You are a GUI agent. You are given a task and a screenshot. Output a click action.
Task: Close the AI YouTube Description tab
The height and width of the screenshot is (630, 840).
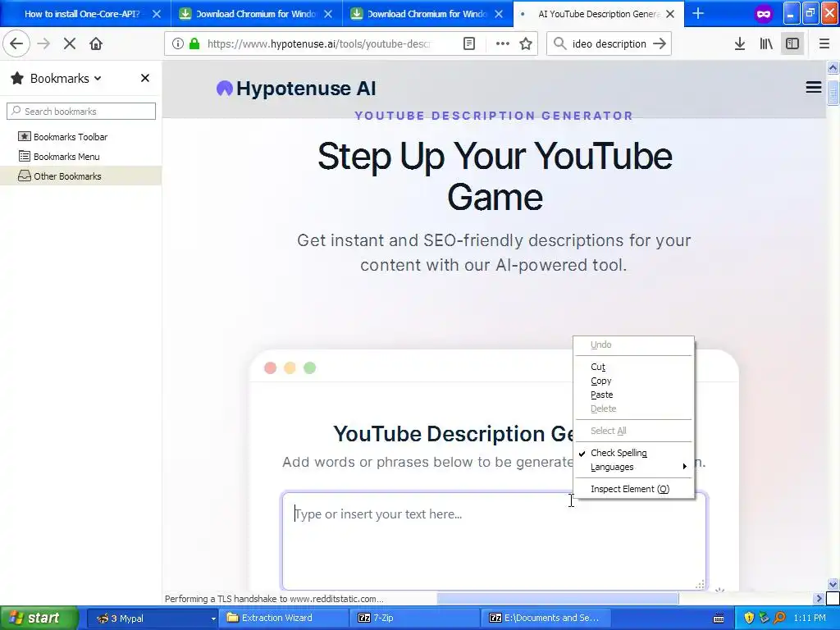670,14
